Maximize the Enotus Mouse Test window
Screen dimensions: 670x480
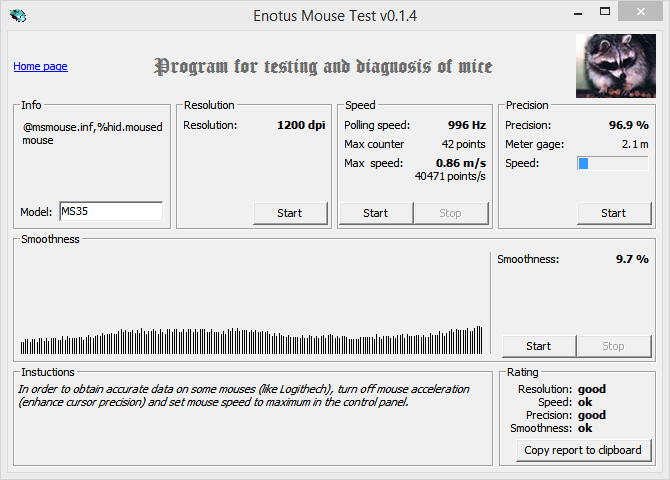[605, 12]
